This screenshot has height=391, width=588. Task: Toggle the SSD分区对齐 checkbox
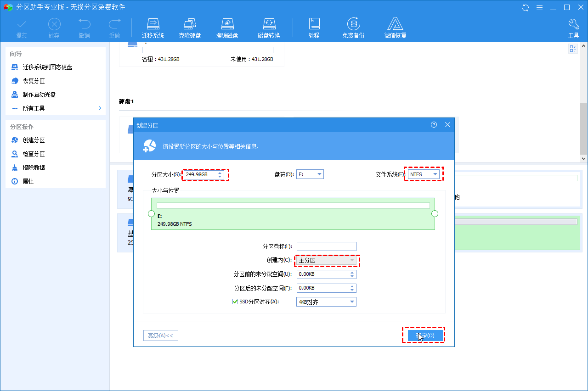235,302
